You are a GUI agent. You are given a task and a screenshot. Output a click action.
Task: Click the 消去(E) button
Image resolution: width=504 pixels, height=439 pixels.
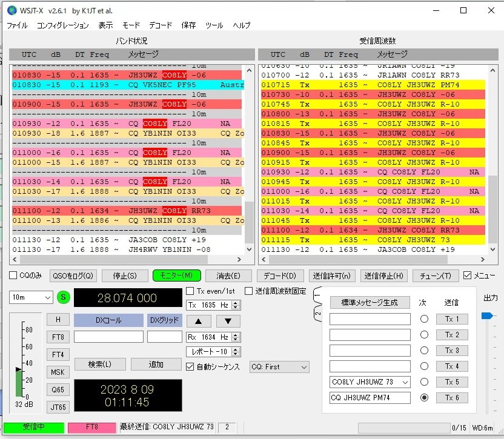(x=228, y=276)
